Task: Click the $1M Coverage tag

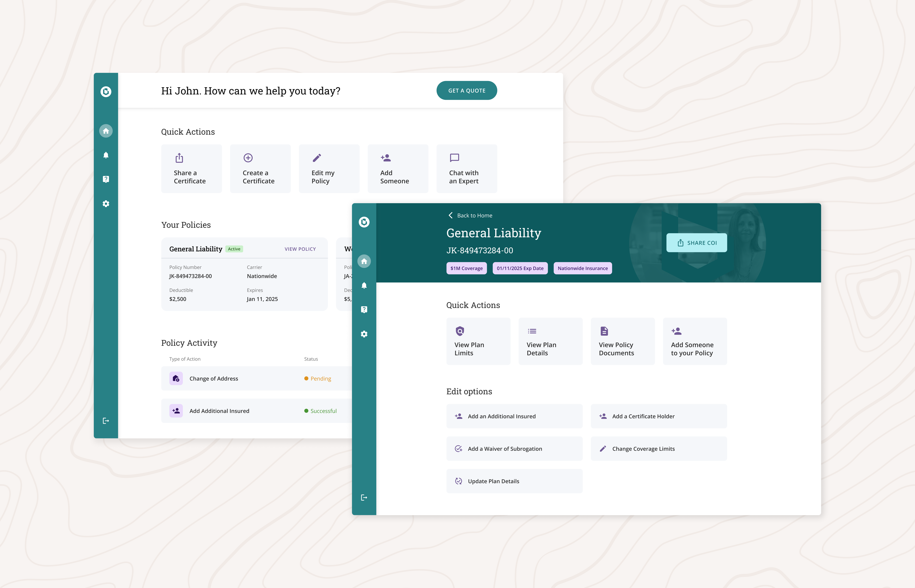Action: point(467,268)
